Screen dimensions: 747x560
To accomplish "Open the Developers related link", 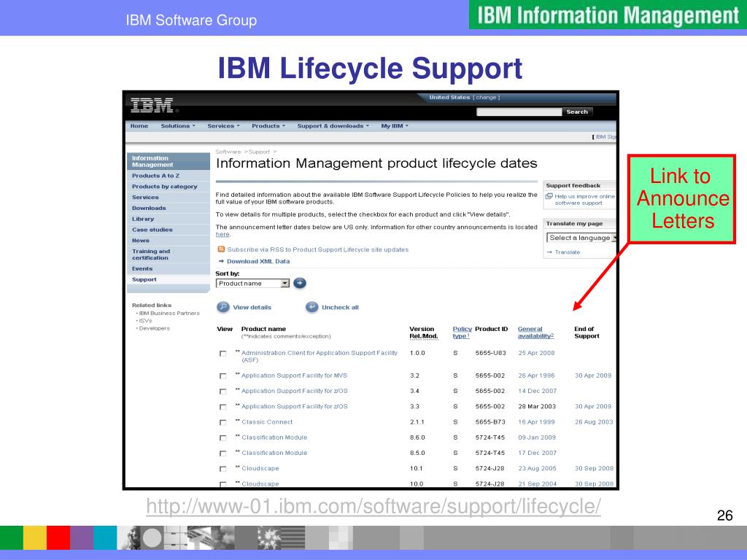I will click(x=155, y=329).
